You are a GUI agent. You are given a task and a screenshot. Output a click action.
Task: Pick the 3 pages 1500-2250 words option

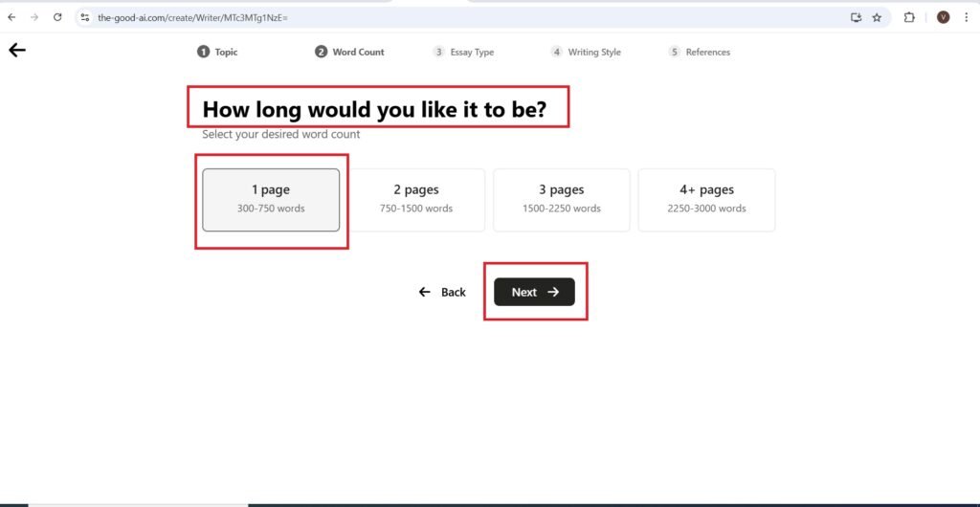coord(561,199)
